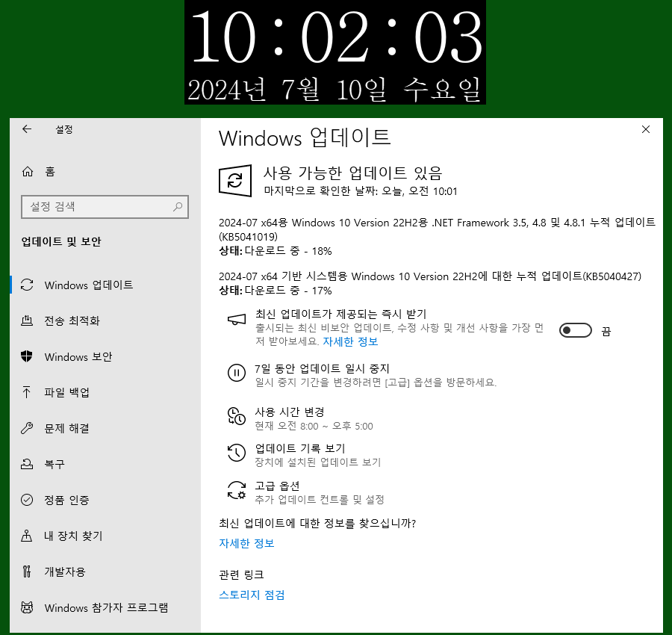
Task: Click the 파일 백업 arrow icon
Action: (x=27, y=392)
